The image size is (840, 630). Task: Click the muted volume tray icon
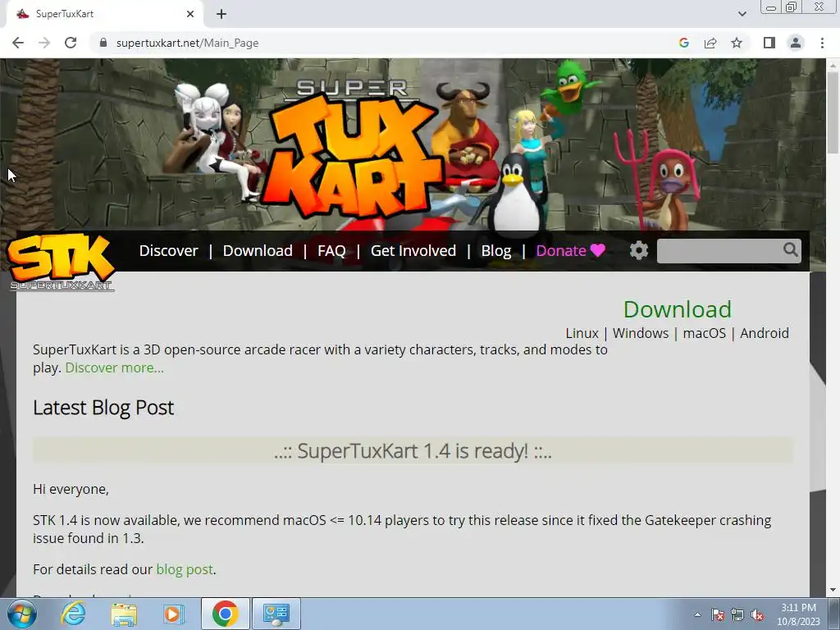757,614
